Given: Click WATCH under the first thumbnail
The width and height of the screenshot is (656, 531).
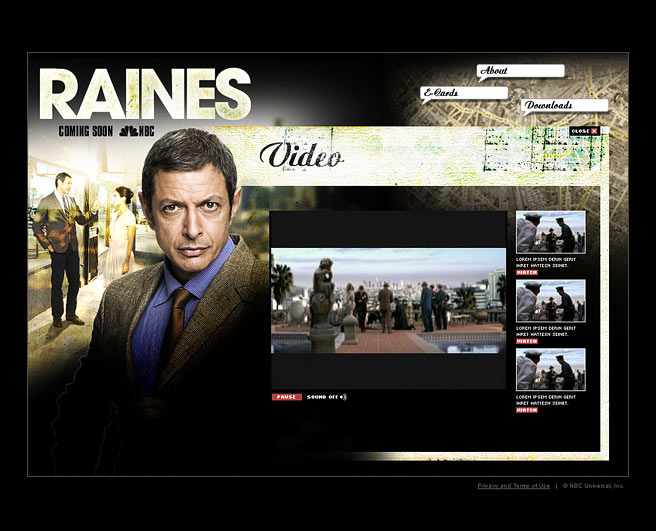Looking at the screenshot, I should [527, 272].
